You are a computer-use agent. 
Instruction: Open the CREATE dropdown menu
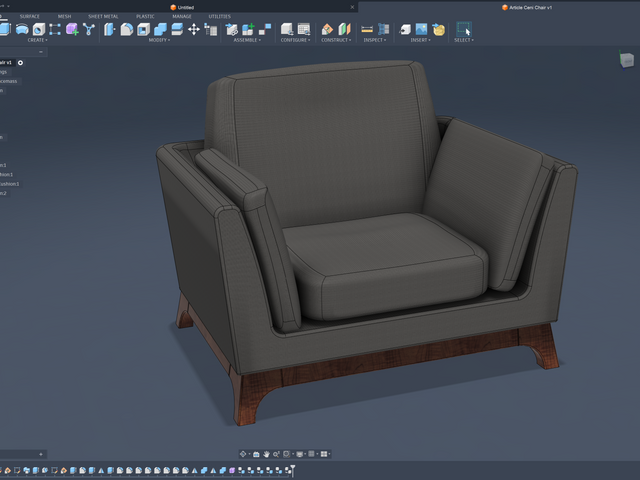coord(38,40)
